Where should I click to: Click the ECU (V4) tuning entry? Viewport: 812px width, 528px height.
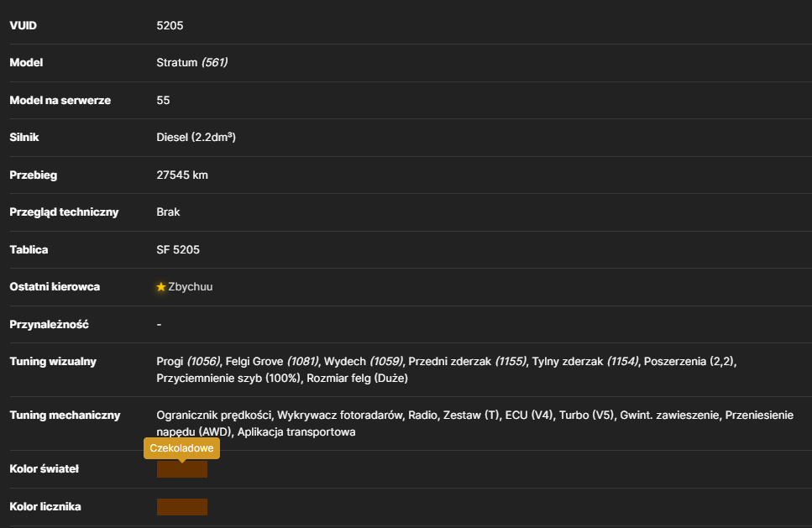tap(529, 416)
